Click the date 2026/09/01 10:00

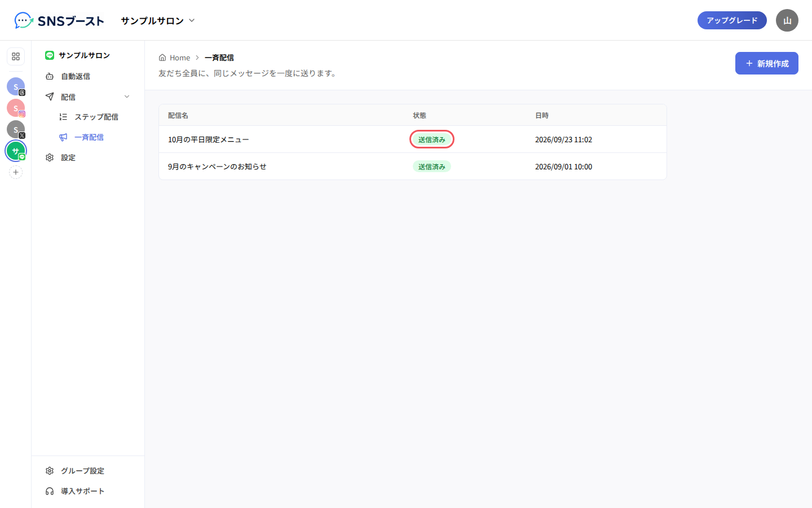click(x=563, y=167)
